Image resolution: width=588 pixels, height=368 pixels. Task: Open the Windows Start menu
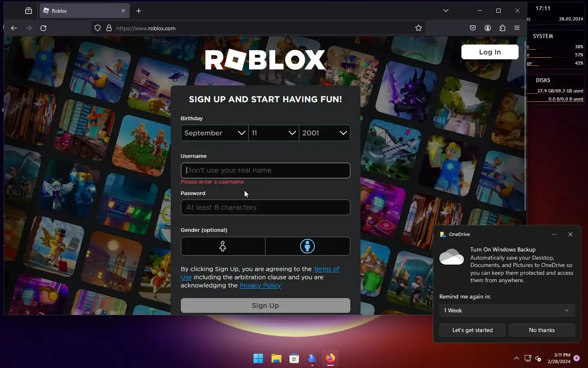(x=258, y=359)
